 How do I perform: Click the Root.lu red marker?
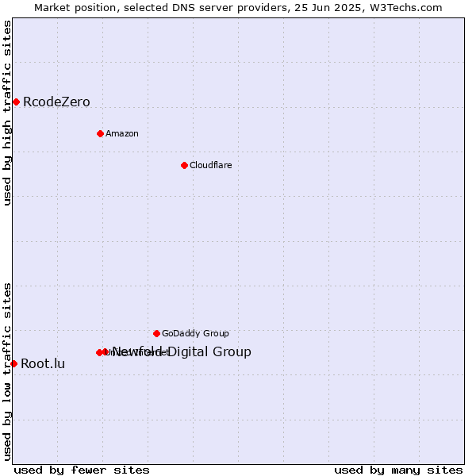pos(14,363)
